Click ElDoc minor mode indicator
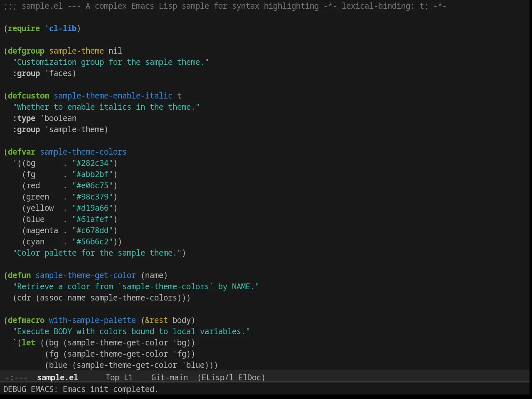The width and height of the screenshot is (532, 399). coord(249,377)
